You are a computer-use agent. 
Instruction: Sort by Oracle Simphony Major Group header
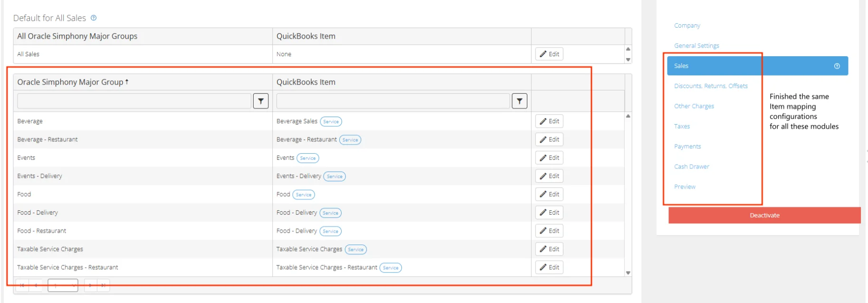73,82
